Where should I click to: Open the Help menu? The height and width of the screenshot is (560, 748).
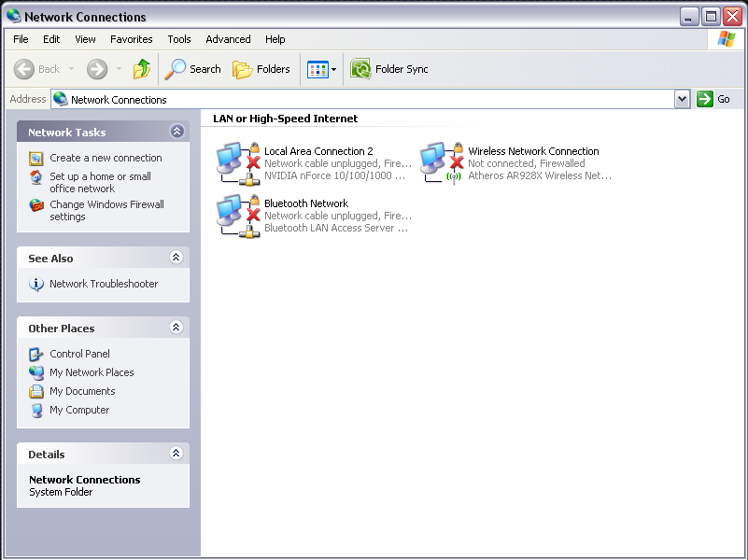pos(275,39)
